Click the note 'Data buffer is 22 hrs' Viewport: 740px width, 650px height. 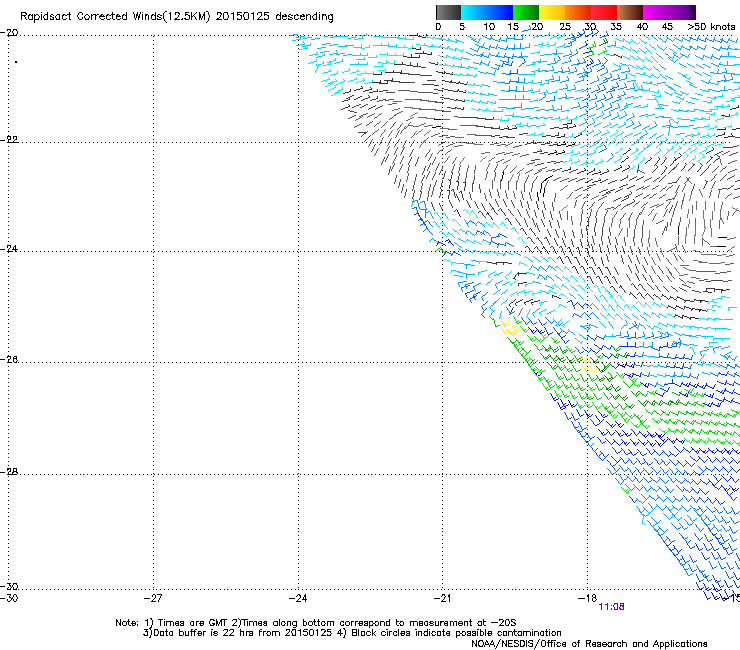204,633
